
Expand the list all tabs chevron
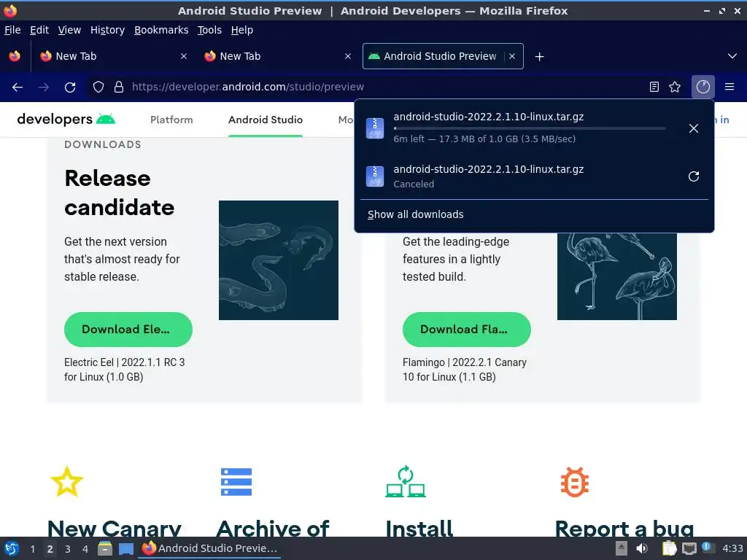click(x=732, y=56)
